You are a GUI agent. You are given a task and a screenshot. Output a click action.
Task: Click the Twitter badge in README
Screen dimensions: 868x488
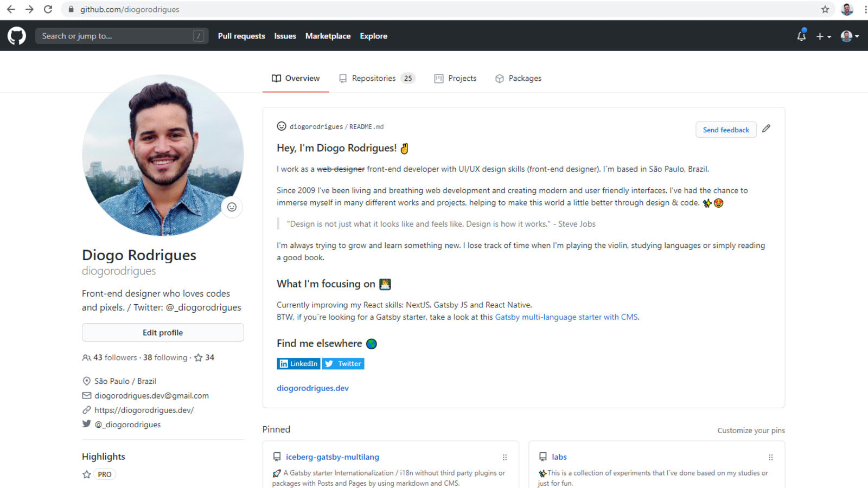pos(343,364)
